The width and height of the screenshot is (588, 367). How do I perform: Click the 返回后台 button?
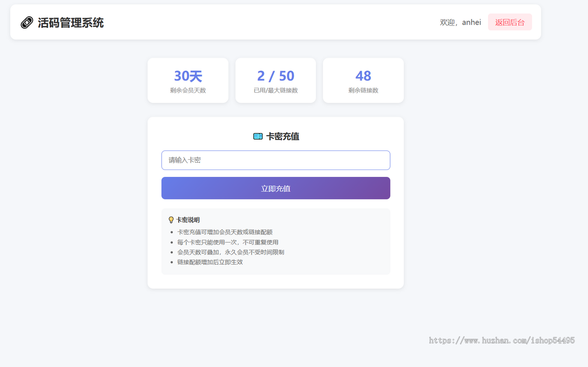[510, 22]
